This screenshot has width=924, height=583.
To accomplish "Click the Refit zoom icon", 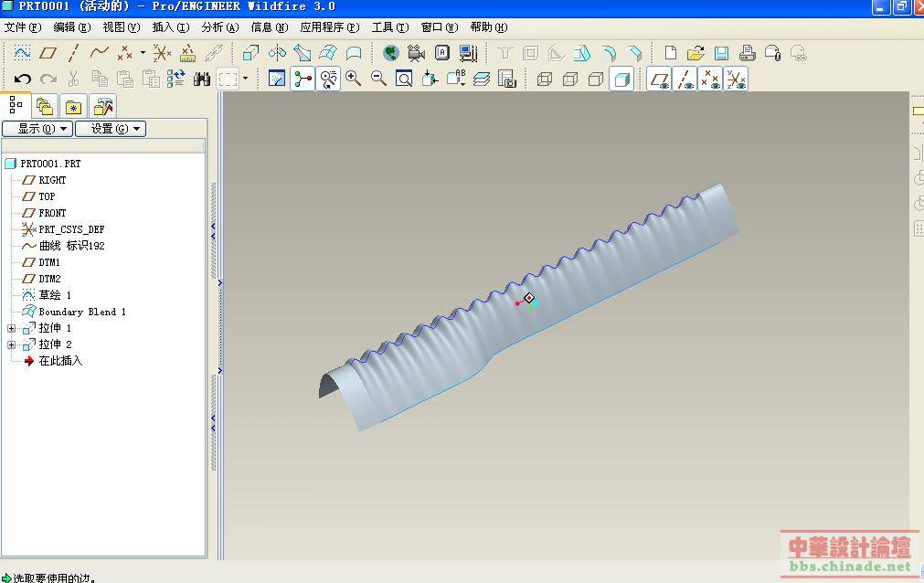I will point(404,79).
